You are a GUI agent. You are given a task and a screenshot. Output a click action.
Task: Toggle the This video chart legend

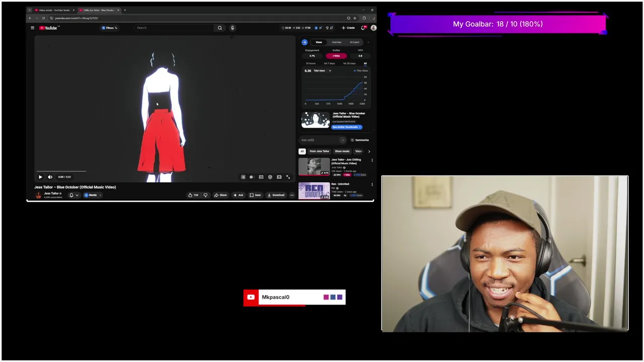click(361, 71)
